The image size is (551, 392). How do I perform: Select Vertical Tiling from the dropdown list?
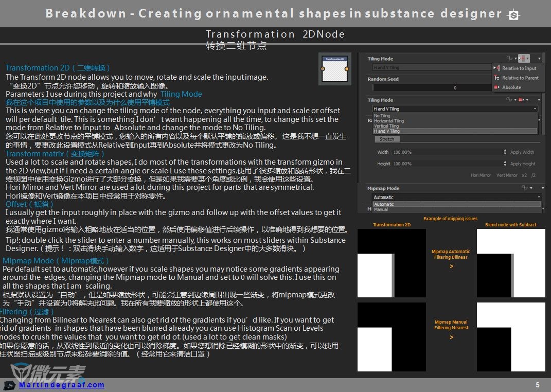pyautogui.click(x=455, y=126)
